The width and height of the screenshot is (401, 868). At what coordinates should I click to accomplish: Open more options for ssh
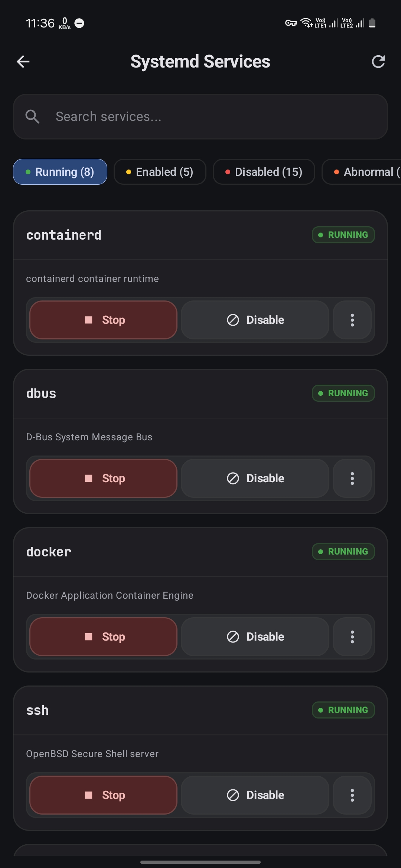tap(352, 795)
